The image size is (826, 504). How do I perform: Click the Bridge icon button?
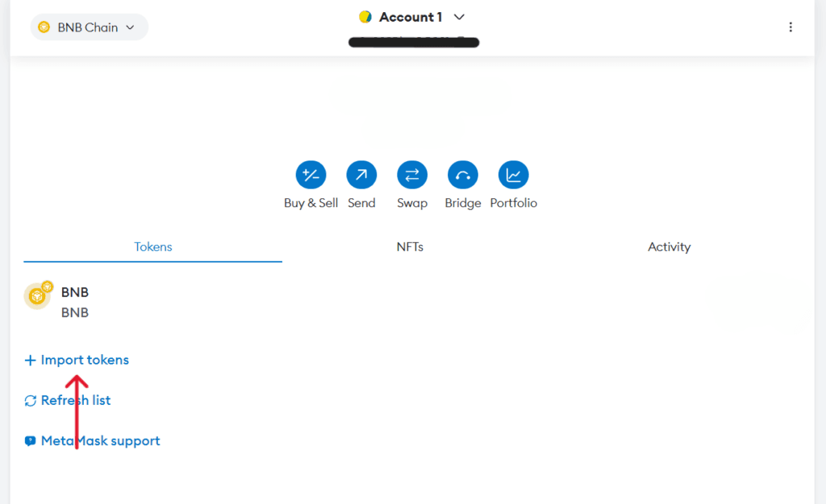[x=462, y=175]
